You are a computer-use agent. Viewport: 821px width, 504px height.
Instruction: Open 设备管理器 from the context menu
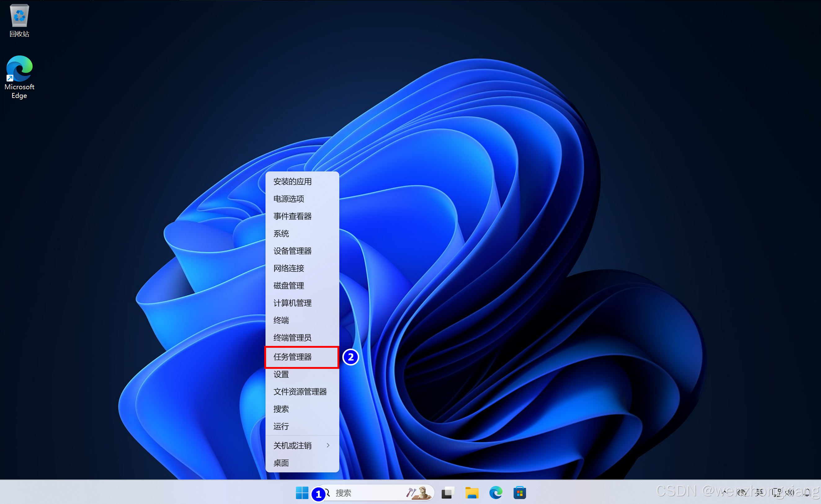tap(292, 251)
